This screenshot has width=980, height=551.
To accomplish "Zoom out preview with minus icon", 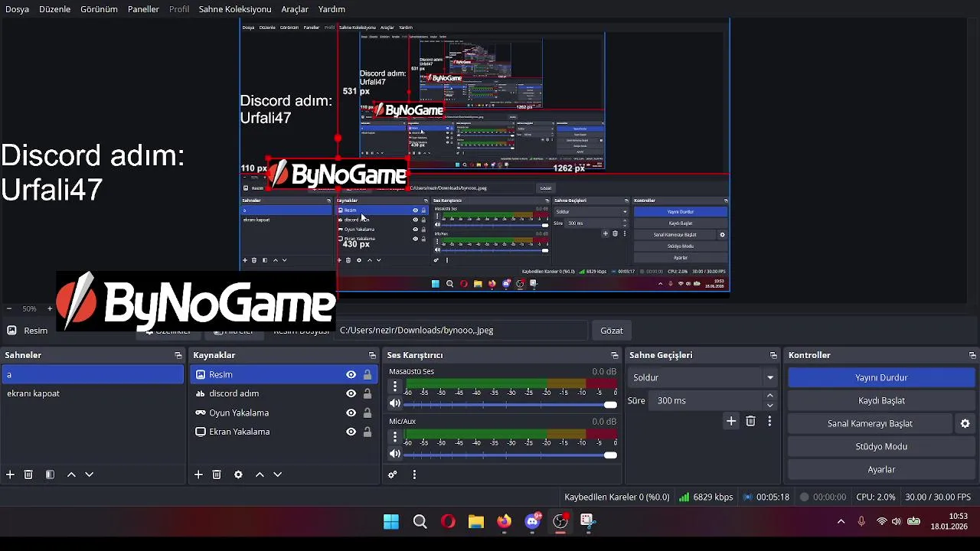I will point(9,308).
